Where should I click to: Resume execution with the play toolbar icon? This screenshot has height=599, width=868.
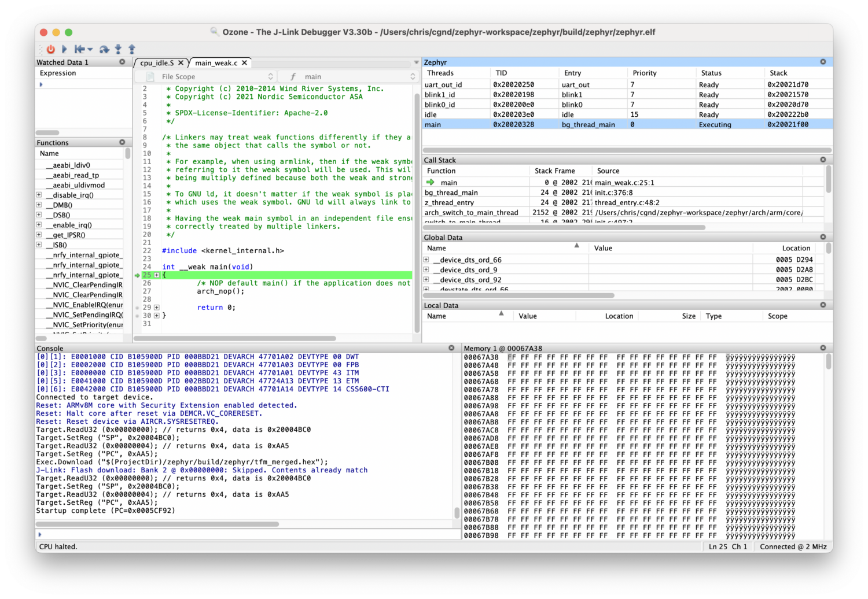coord(64,49)
